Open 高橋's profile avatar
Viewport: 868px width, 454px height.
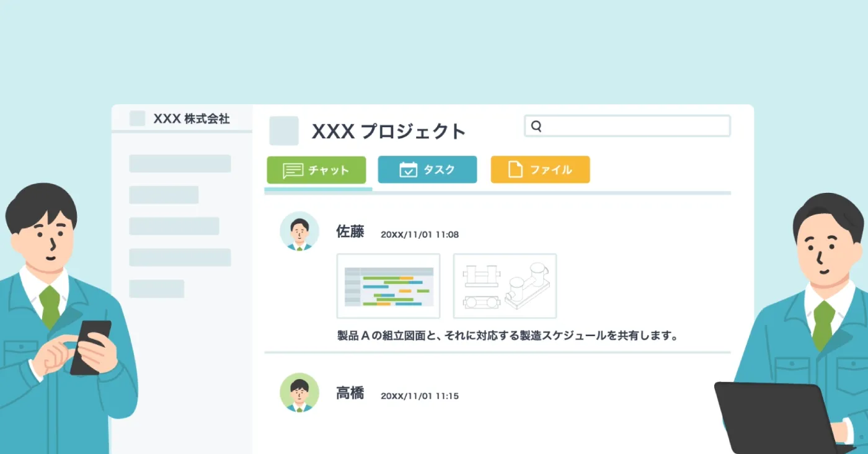(x=299, y=394)
